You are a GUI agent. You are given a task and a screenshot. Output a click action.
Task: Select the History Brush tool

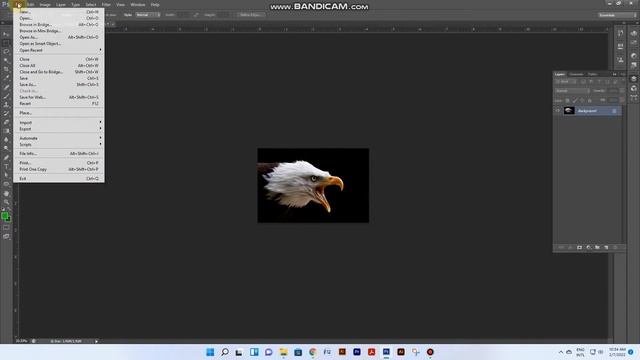(6, 113)
